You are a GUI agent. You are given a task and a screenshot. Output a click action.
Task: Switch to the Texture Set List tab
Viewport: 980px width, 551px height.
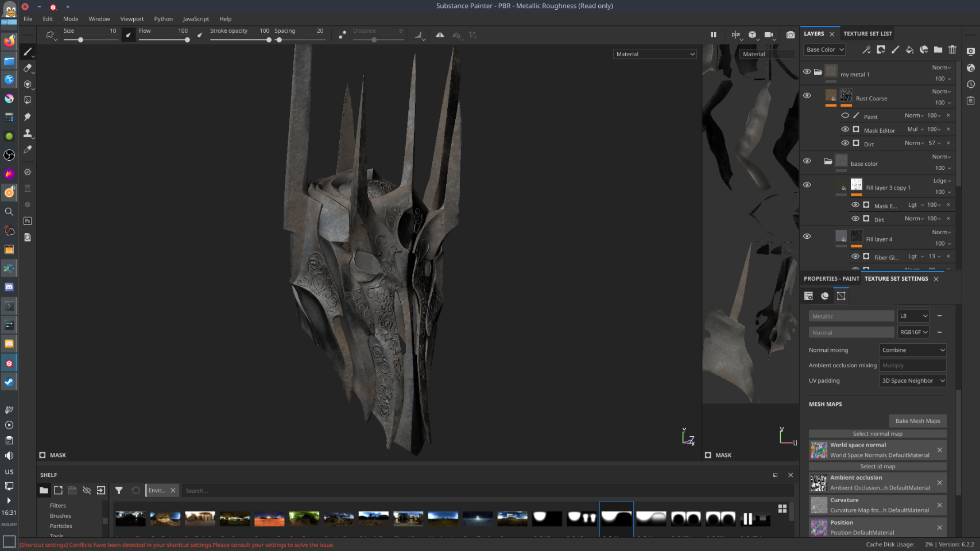[x=867, y=34]
